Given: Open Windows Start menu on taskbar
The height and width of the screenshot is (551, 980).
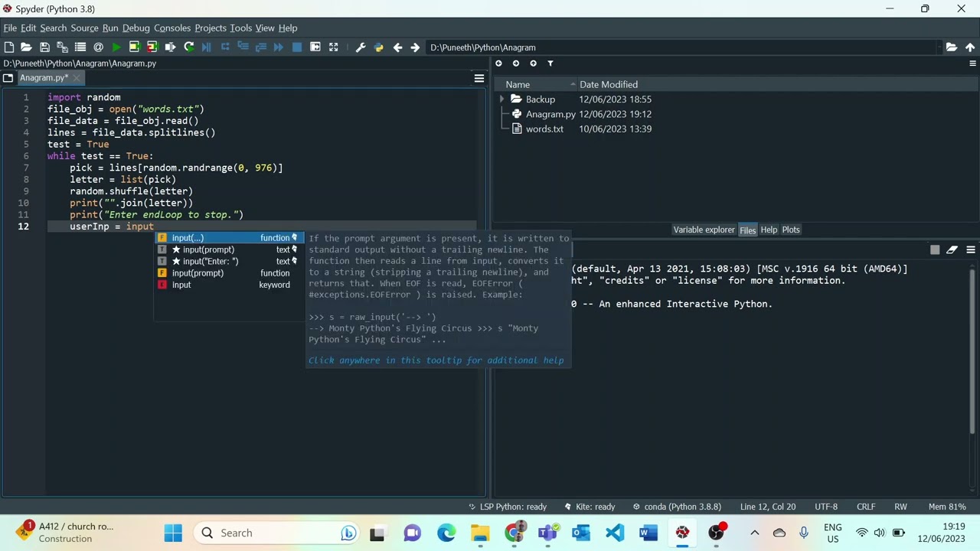Looking at the screenshot, I should [173, 533].
